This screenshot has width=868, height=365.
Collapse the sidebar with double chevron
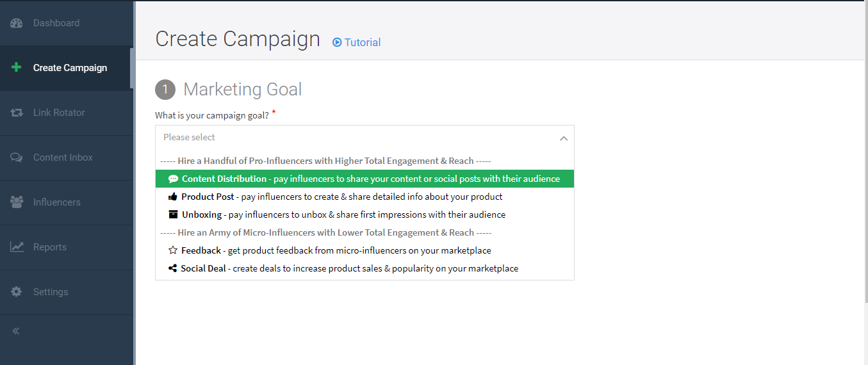click(x=16, y=331)
